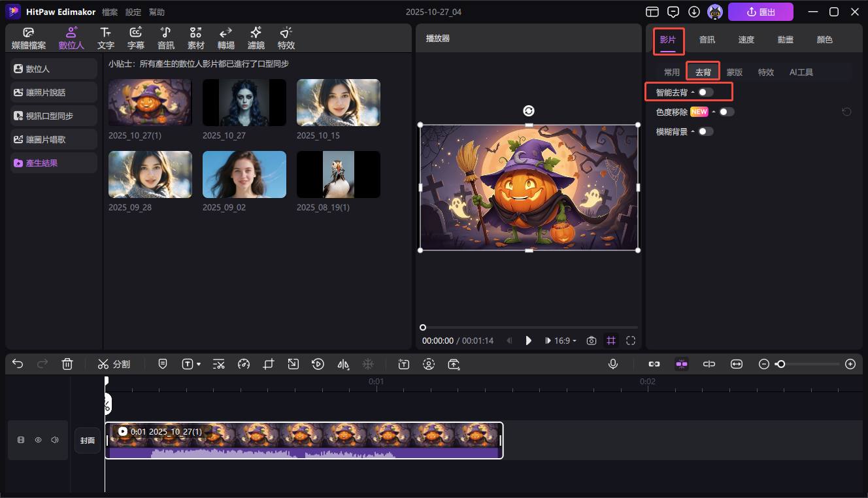The height and width of the screenshot is (498, 868).
Task: Enter fullscreen preview in player
Action: pos(631,340)
